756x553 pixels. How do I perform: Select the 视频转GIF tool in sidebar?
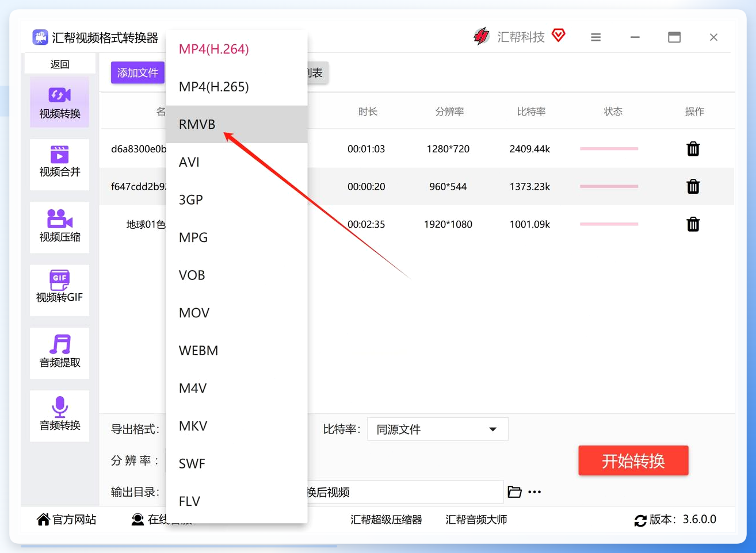click(60, 290)
